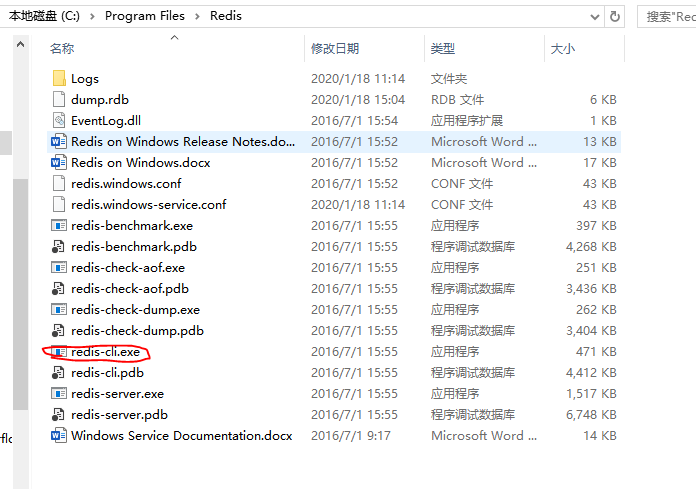Select the redis-cli.exe application icon

(59, 352)
